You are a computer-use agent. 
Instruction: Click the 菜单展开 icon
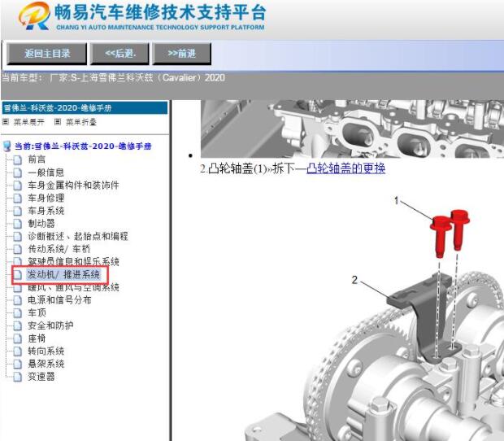pyautogui.click(x=6, y=121)
